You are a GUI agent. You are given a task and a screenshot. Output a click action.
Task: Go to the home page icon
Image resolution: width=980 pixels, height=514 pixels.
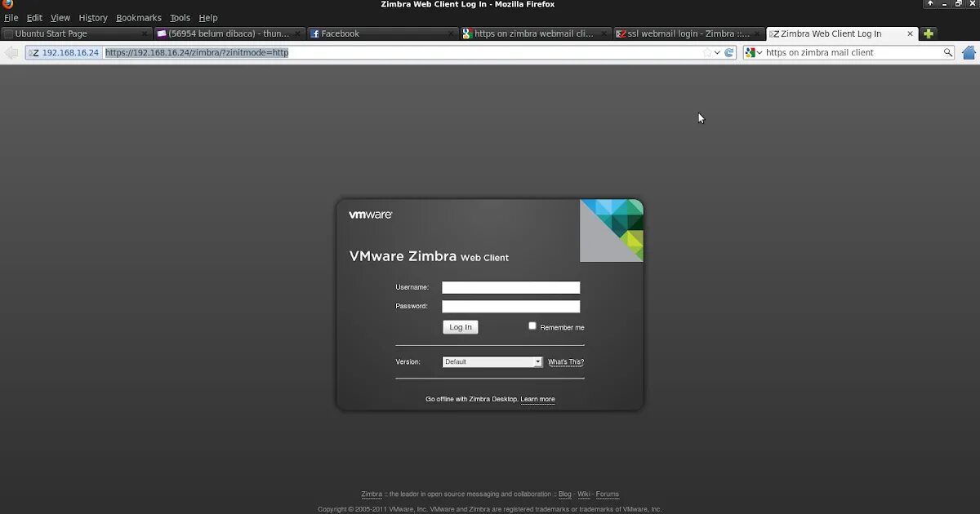969,52
